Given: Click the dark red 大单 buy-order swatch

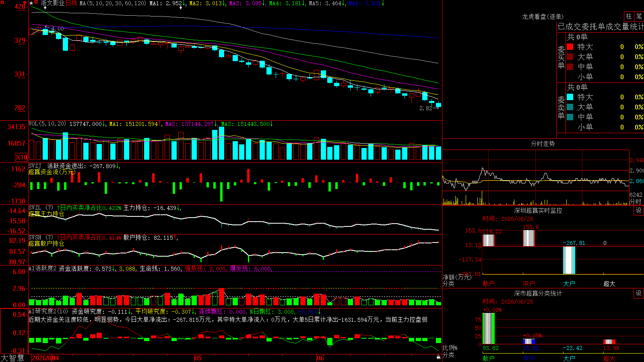Looking at the screenshot, I should point(570,57).
